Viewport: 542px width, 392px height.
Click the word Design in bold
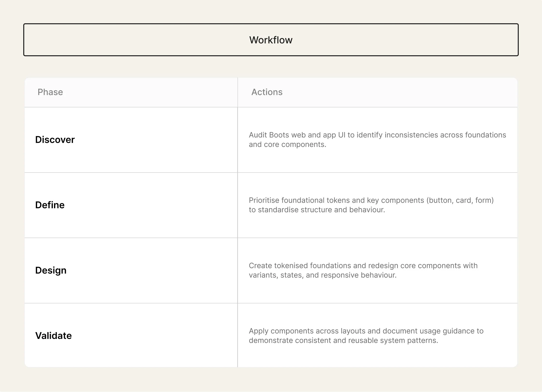click(51, 270)
